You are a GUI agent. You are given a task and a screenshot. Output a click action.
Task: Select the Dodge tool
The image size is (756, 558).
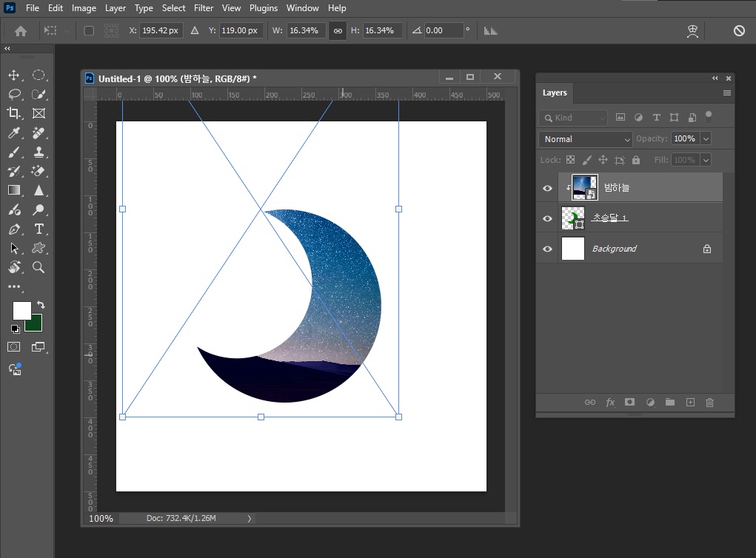[x=39, y=209]
